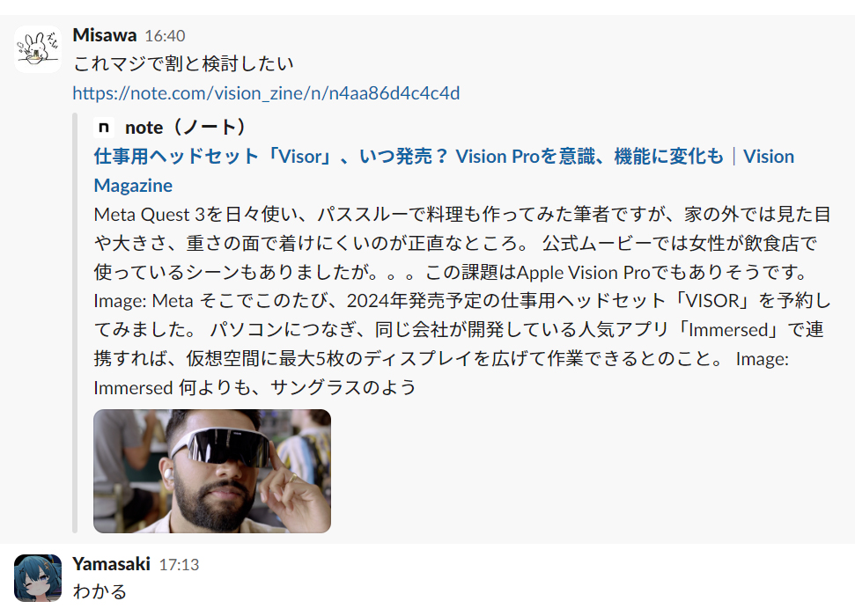Click the Immersed 何よりも preview last line
The image size is (855, 616).
point(254,387)
